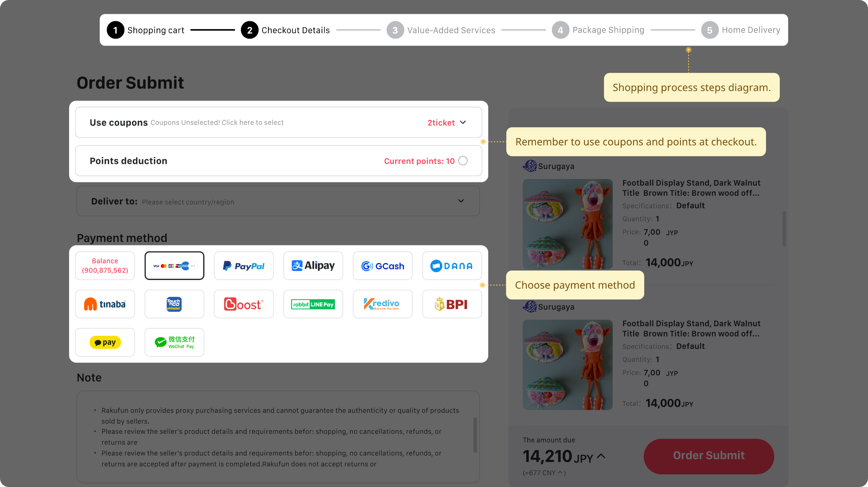Expand the Use coupons dropdown
The height and width of the screenshot is (487, 868).
coord(278,122)
